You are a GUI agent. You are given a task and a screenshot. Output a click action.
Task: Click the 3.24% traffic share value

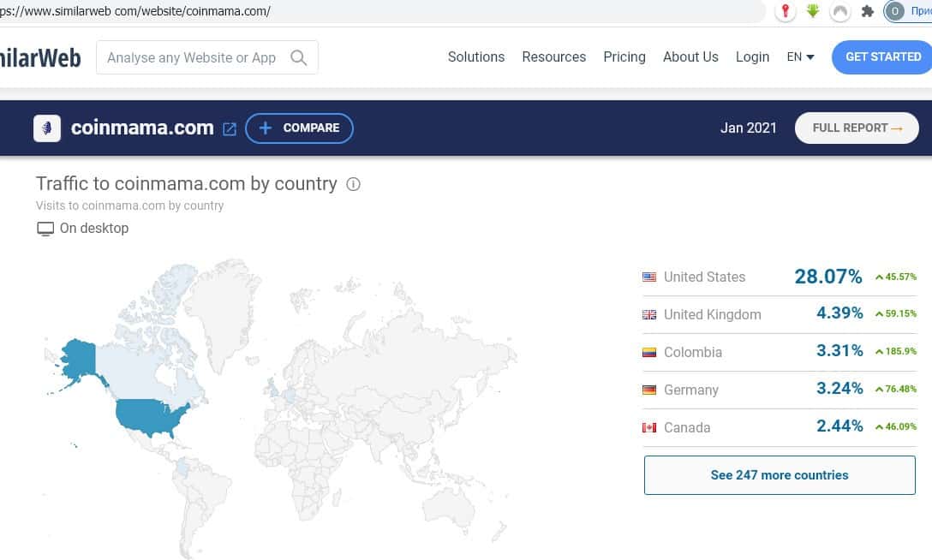(839, 389)
